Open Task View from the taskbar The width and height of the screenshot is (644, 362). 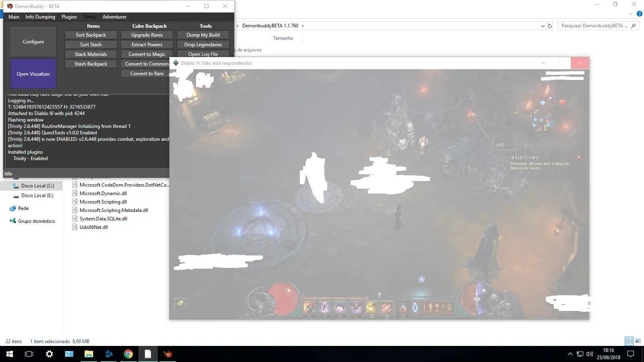tap(29, 354)
